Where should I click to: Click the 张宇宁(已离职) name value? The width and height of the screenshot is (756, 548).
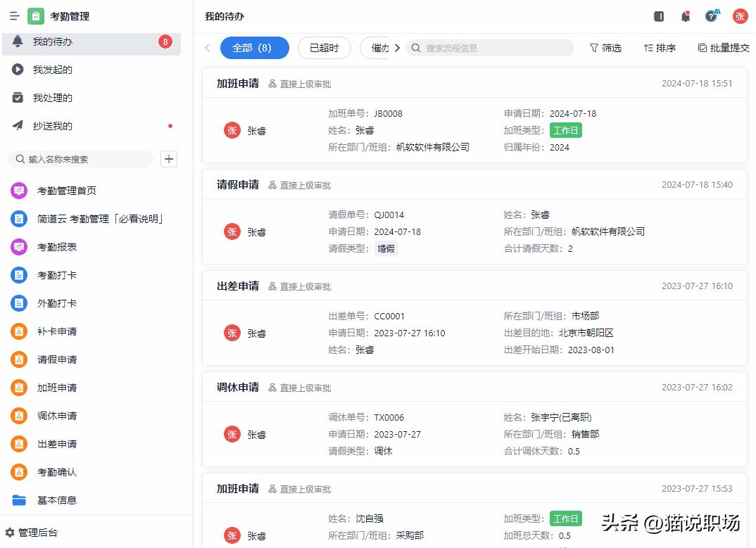pyautogui.click(x=561, y=417)
